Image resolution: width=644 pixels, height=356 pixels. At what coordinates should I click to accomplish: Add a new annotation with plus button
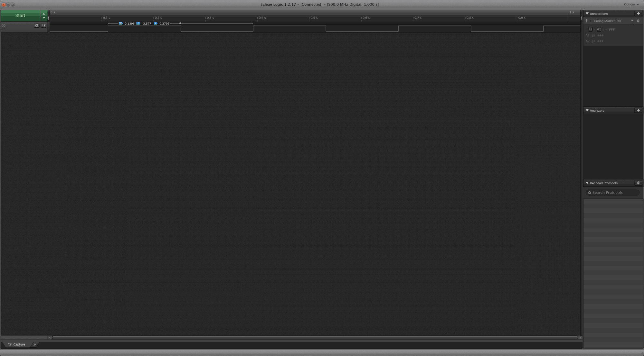638,14
